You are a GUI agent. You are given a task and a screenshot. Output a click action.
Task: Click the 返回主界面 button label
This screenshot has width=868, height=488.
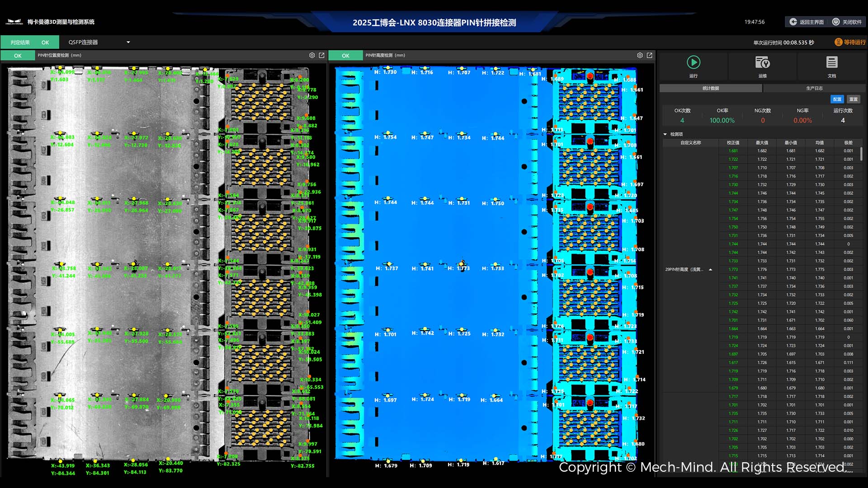[811, 22]
